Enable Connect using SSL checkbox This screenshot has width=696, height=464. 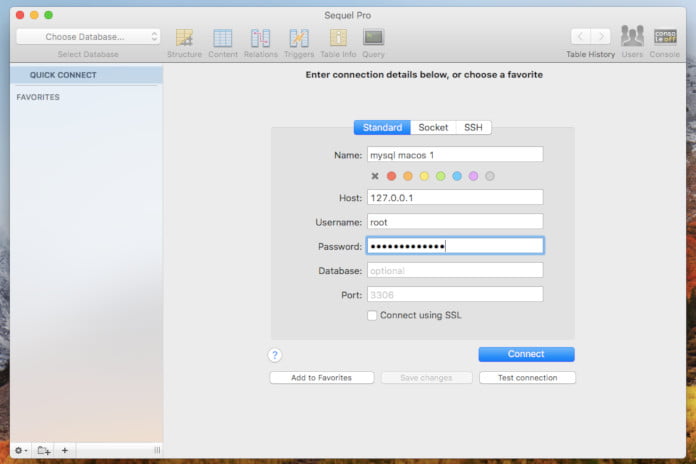(x=372, y=315)
